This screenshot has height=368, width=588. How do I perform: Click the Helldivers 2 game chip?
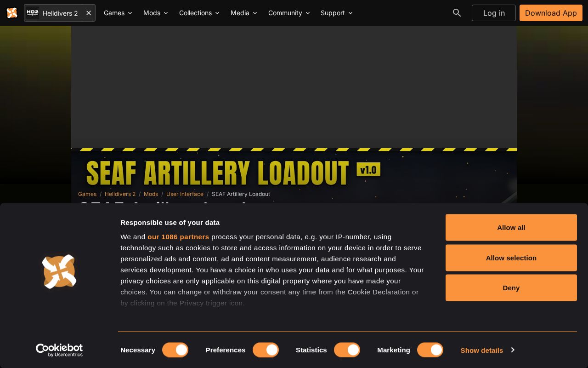pos(53,13)
